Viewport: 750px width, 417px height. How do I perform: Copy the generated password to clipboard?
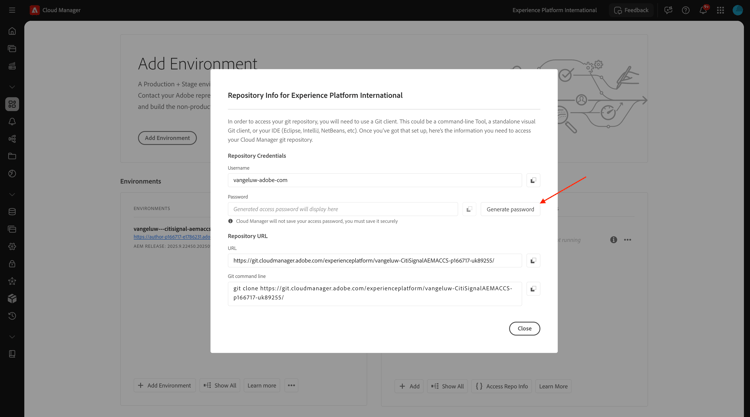tap(469, 209)
